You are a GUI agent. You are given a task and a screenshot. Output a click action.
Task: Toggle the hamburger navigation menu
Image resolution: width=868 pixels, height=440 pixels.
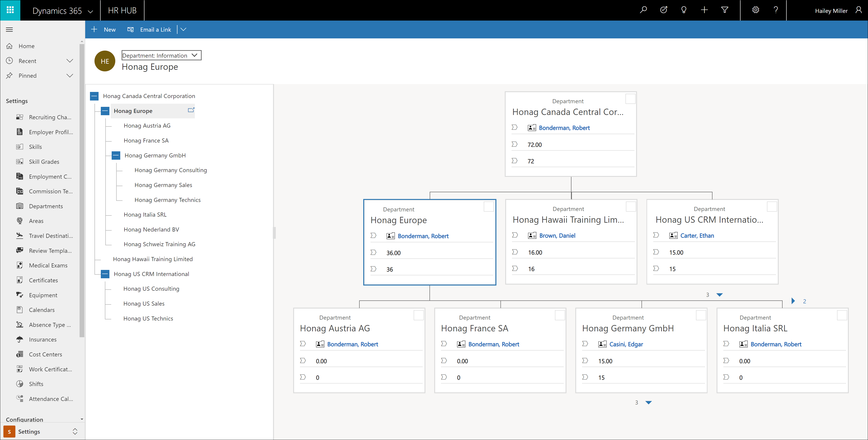click(9, 30)
